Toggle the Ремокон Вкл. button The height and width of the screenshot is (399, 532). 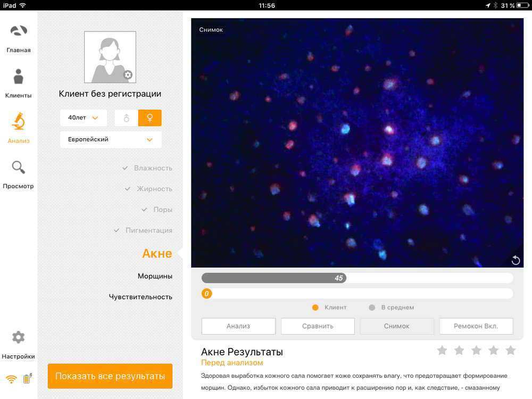476,326
